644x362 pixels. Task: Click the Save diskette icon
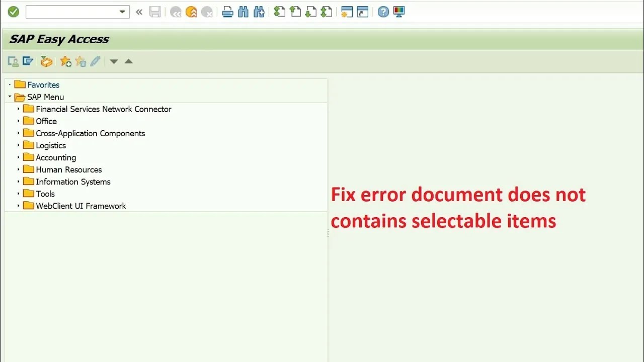point(155,12)
